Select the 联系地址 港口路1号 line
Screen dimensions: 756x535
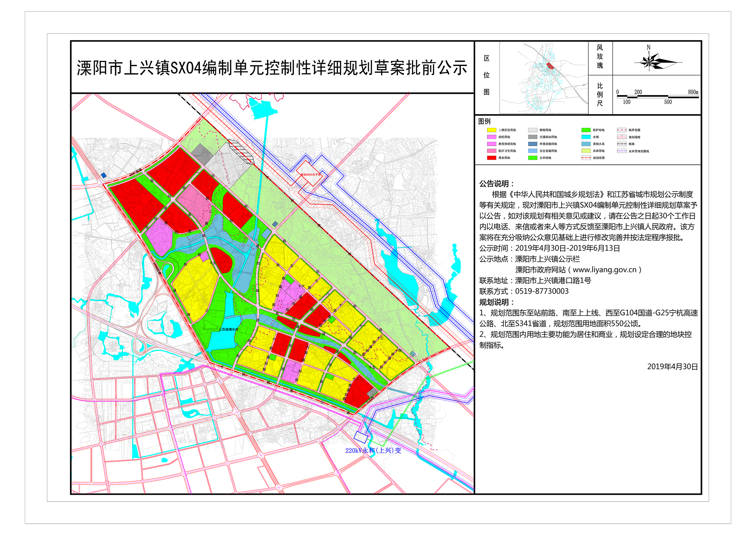click(x=535, y=281)
